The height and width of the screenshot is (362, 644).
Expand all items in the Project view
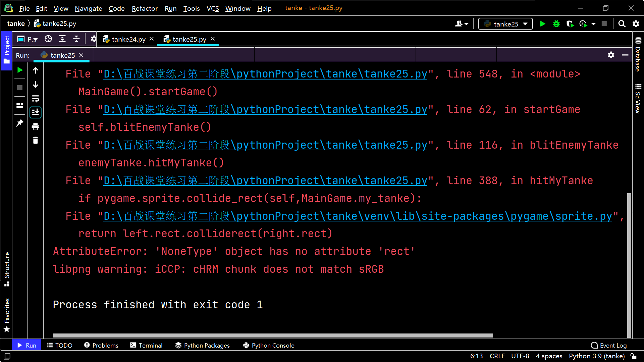tap(62, 39)
